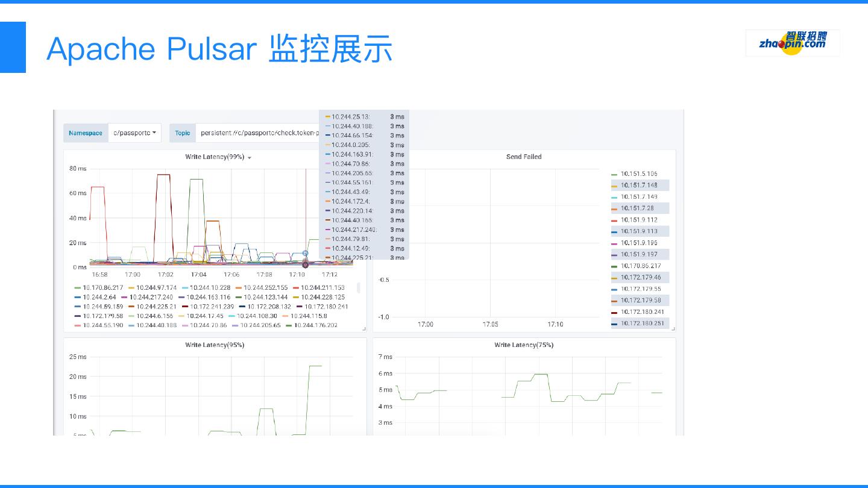The width and height of the screenshot is (868, 488).
Task: Click 10.151.9.113 in Send Failed legend
Action: point(639,231)
